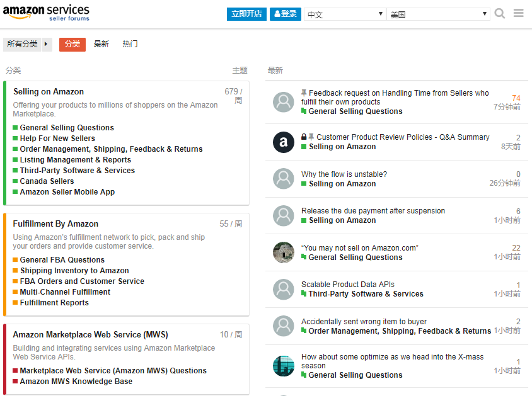
Task: Open avatar beside 'Accidentally sent wrong item to buyer'
Action: pyautogui.click(x=283, y=326)
